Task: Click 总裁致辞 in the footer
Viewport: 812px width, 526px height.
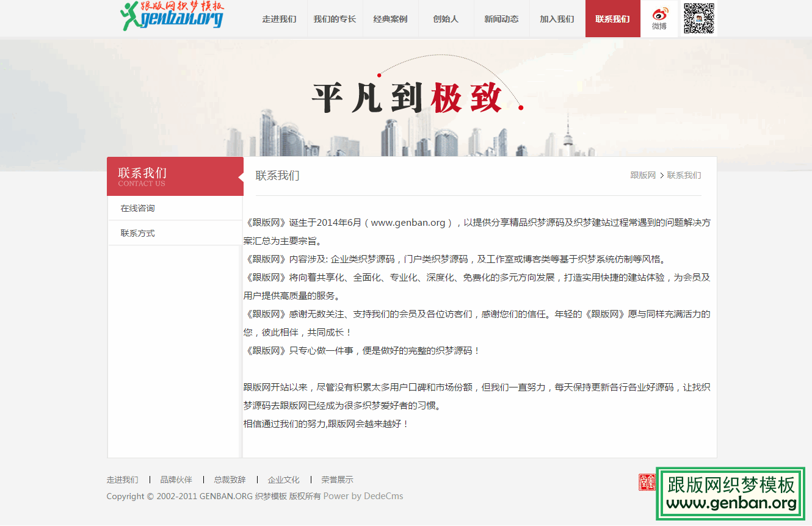Action: pyautogui.click(x=229, y=480)
